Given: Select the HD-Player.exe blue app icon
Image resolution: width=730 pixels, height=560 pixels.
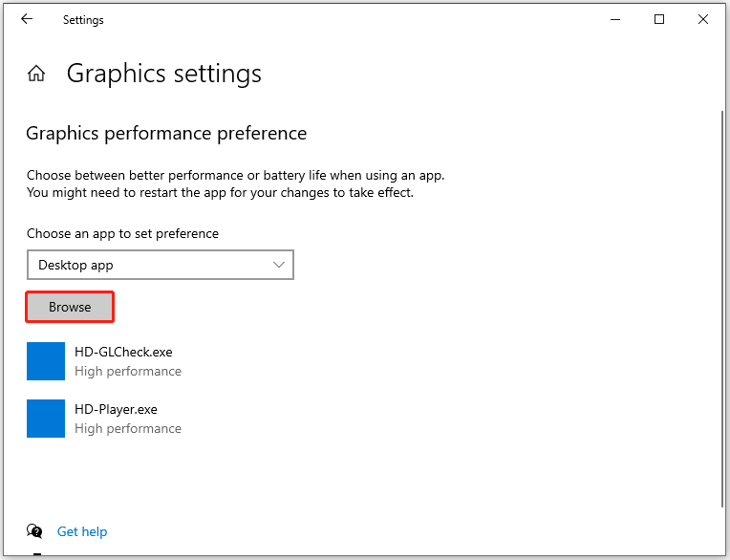Looking at the screenshot, I should pos(46,419).
